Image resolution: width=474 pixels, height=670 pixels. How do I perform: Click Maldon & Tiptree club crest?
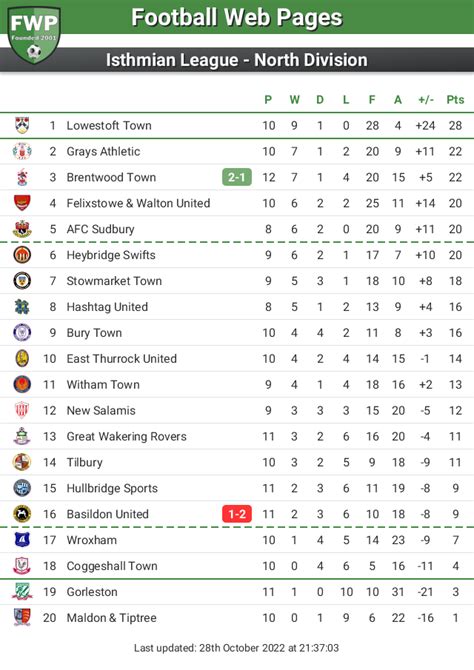[22, 618]
